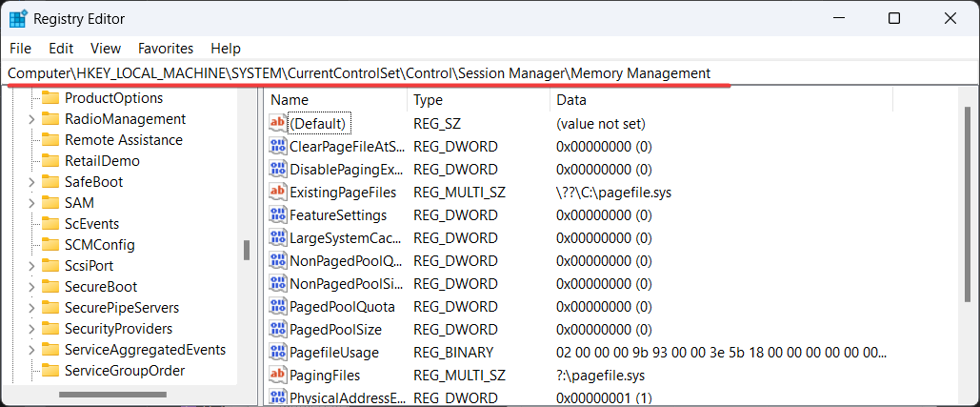Click the 0x00000001 (1) data cell

coord(604,397)
